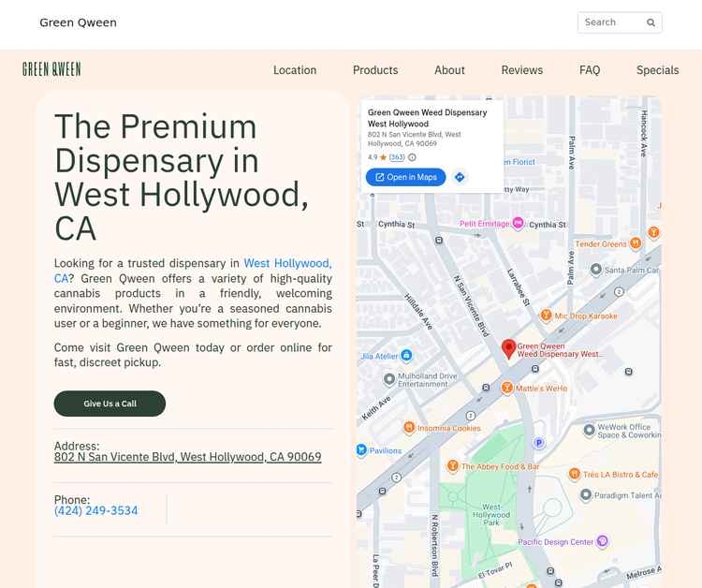Click the info icon beside 363 reviews
Viewport: 702px width, 588px height.
[412, 157]
